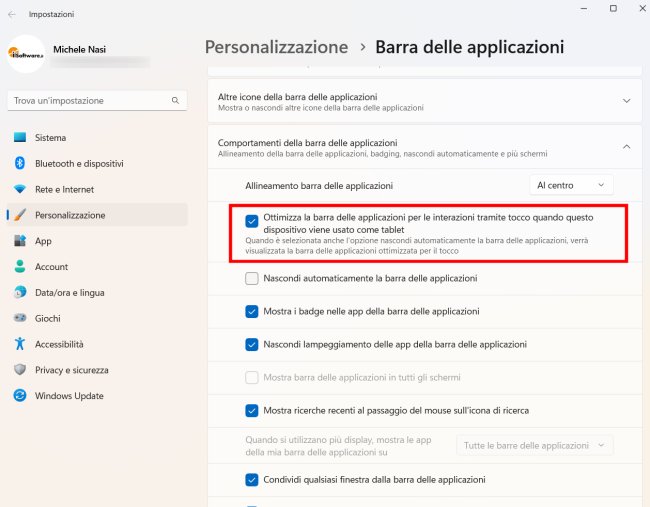
Task: Open the Al centro alignment dropdown
Action: click(571, 185)
